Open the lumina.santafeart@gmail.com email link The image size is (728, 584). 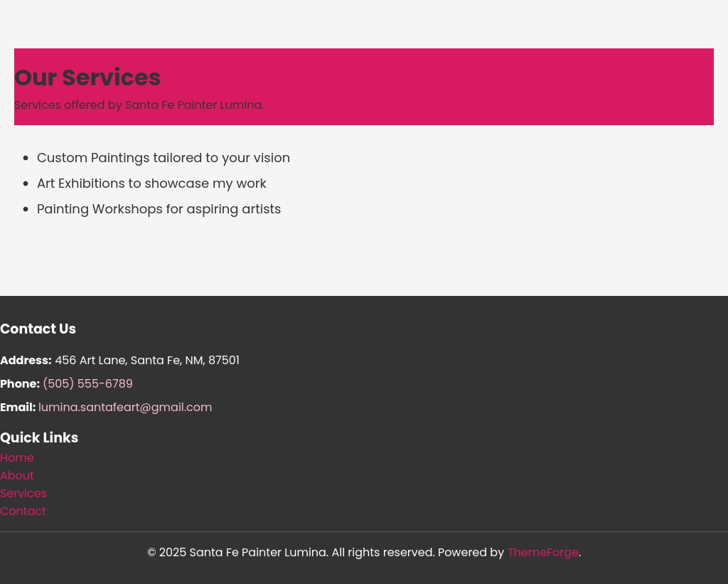125,408
